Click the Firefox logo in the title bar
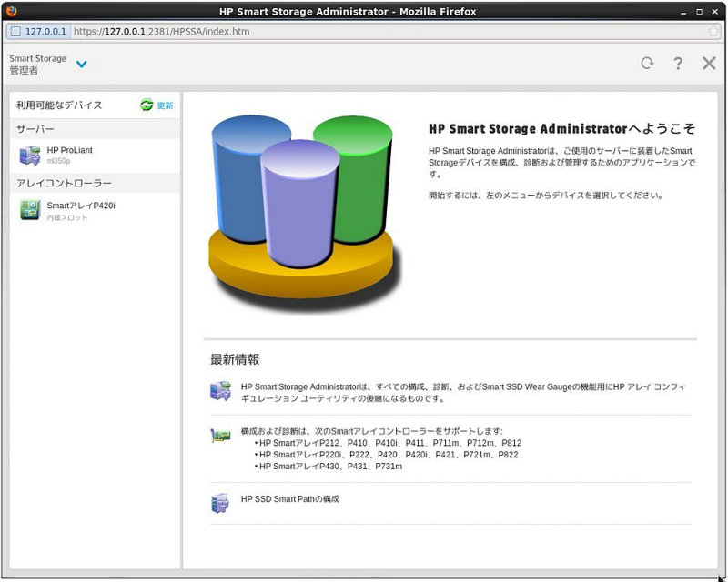This screenshot has width=728, height=582. (x=11, y=11)
